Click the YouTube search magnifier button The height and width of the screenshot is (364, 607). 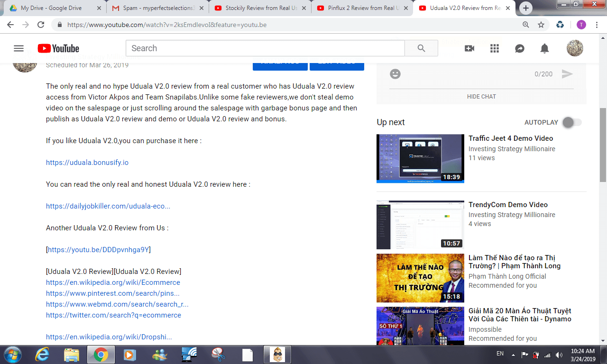[421, 48]
